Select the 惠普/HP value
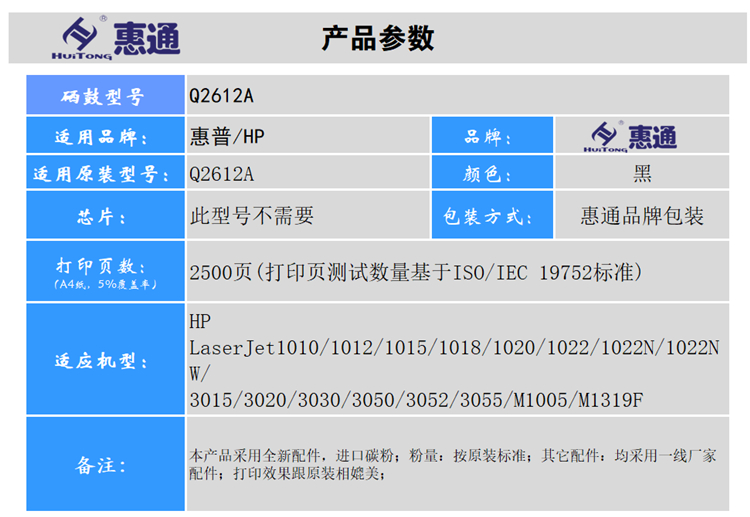The height and width of the screenshot is (517, 750). pos(227,137)
